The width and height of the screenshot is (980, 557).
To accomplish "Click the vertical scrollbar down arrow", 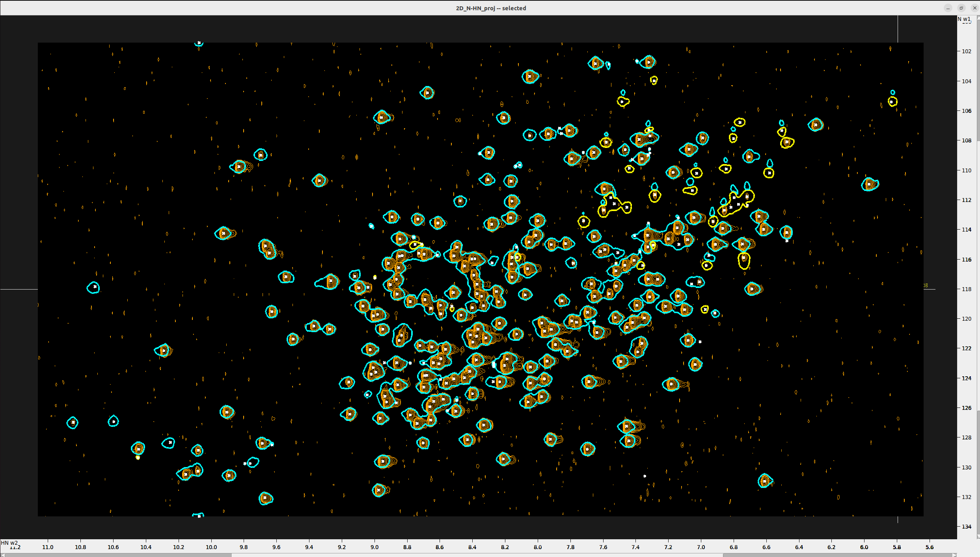I will (x=978, y=536).
